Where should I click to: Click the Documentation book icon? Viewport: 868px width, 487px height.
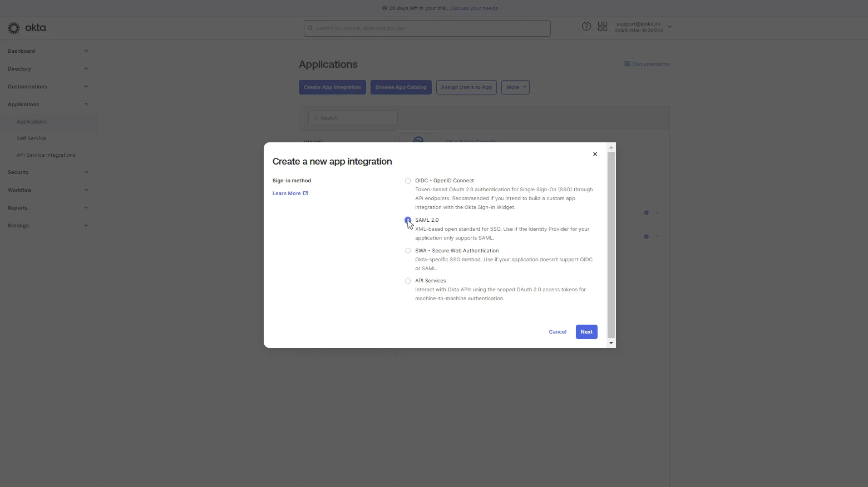tap(627, 64)
